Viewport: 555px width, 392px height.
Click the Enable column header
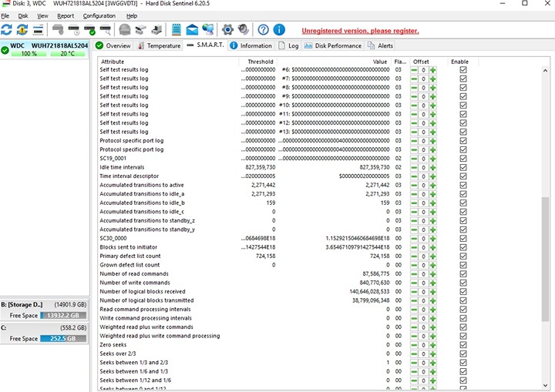[459, 62]
